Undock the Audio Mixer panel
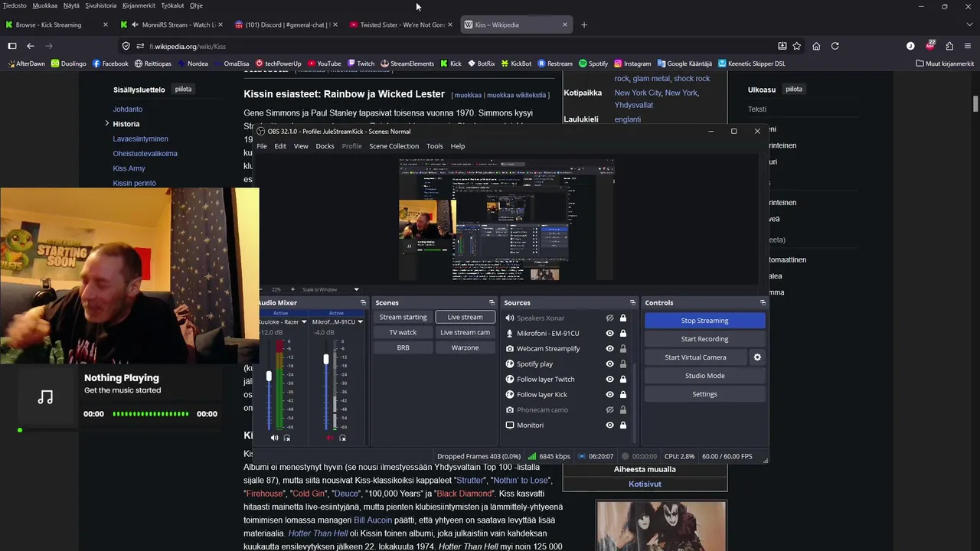This screenshot has width=980, height=551. (x=363, y=303)
